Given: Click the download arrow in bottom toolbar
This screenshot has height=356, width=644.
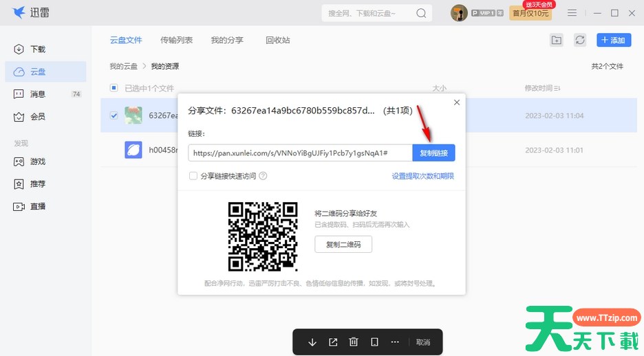Looking at the screenshot, I should click(x=312, y=342).
